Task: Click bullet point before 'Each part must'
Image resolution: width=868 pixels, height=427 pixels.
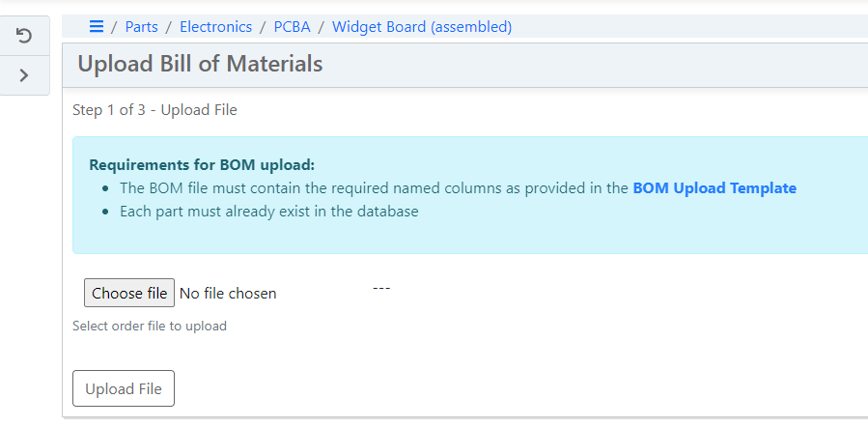Action: pos(105,212)
